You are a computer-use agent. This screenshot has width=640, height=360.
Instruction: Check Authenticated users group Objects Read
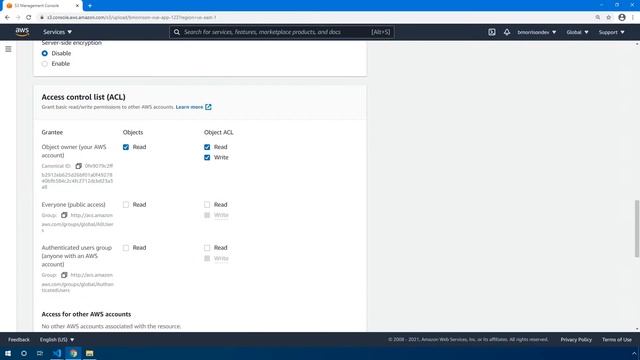126,248
